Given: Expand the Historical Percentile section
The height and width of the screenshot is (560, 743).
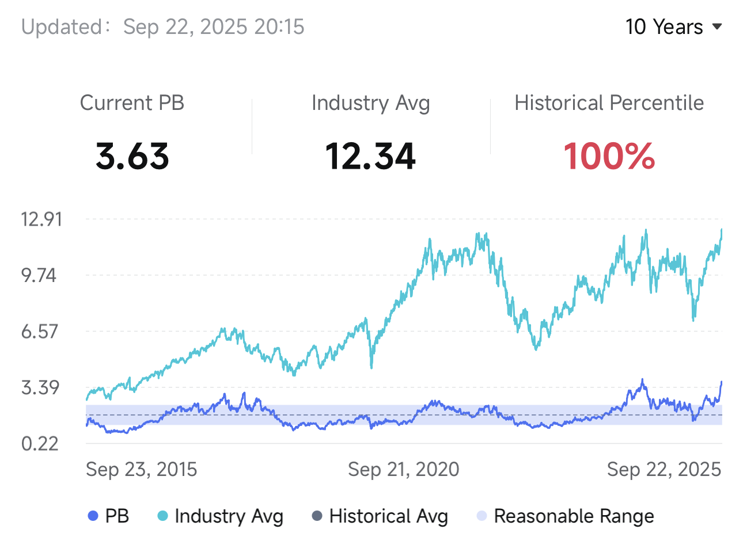Looking at the screenshot, I should pos(609,103).
